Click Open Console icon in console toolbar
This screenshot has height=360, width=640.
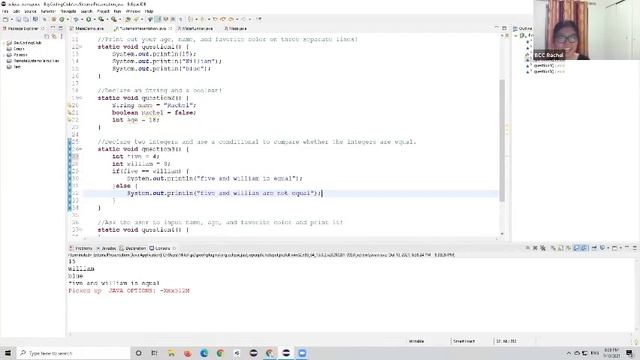point(614,248)
